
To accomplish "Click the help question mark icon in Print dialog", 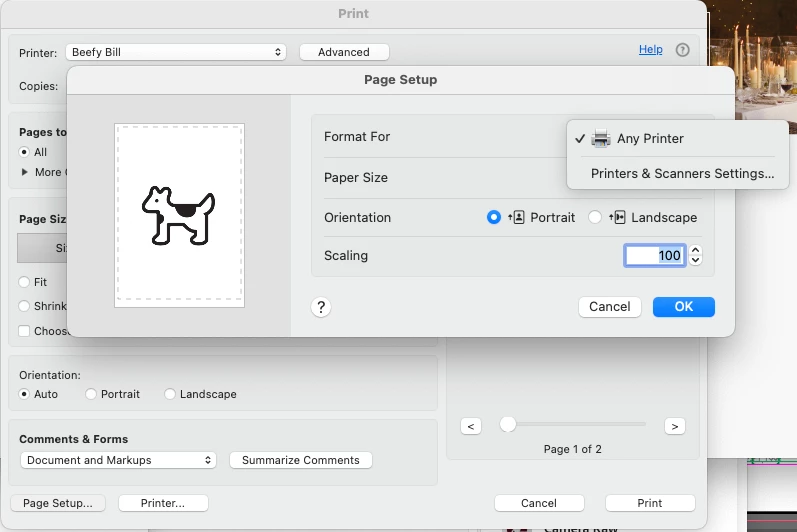I will point(682,50).
